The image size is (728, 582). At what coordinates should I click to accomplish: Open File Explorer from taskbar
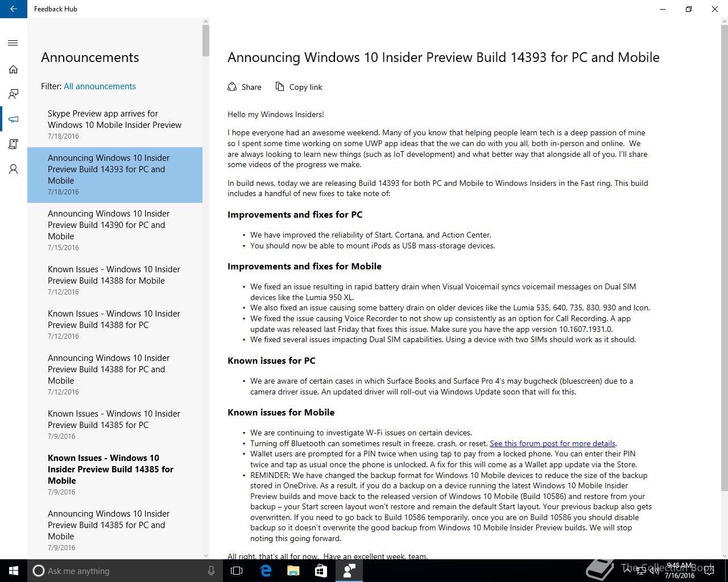point(293,571)
